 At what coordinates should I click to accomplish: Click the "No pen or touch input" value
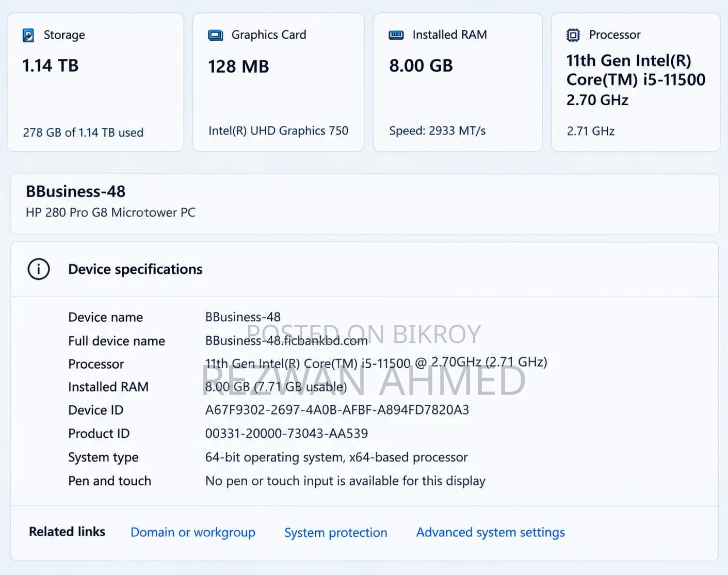[345, 481]
